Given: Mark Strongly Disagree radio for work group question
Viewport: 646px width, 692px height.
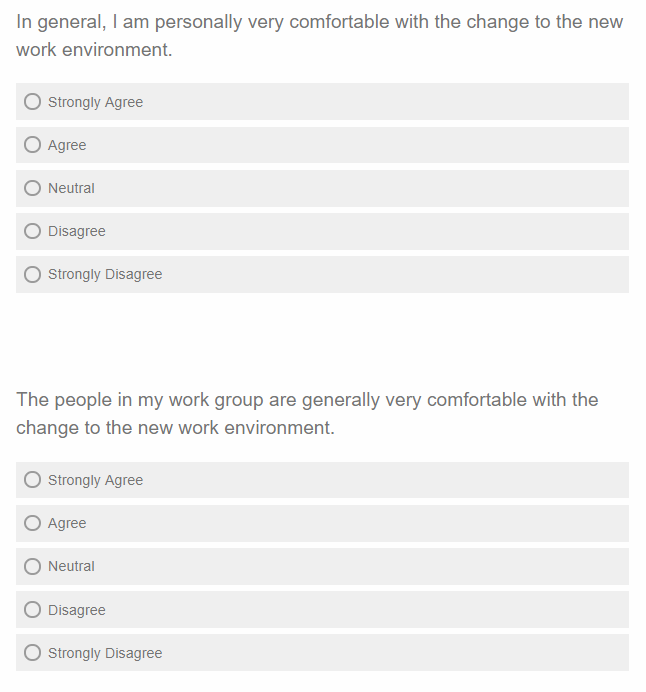Looking at the screenshot, I should click(x=33, y=653).
